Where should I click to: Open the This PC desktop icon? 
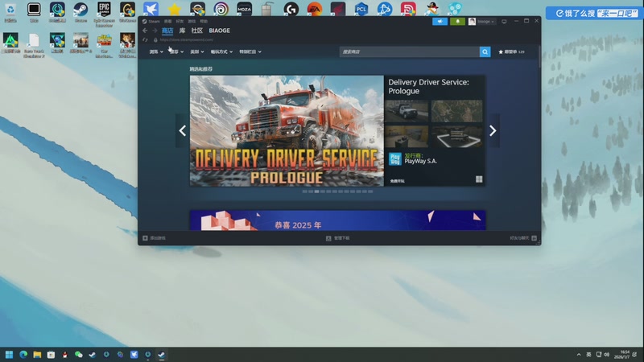click(34, 11)
